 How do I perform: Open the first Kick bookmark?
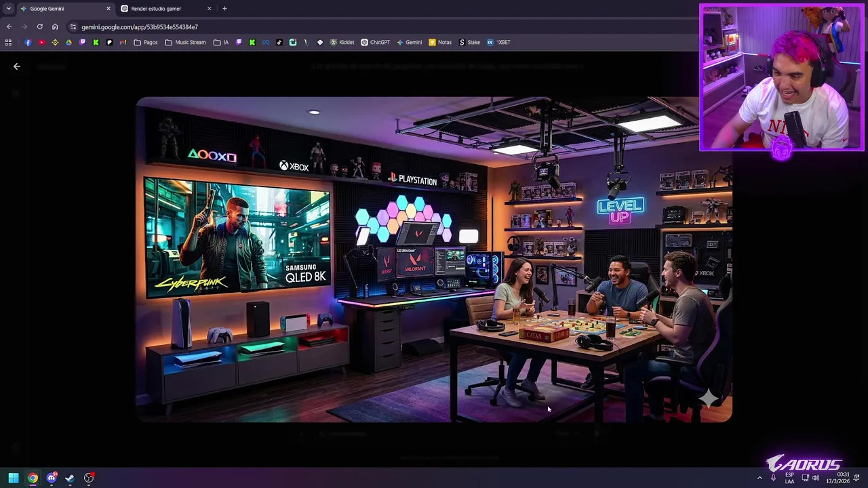click(96, 42)
